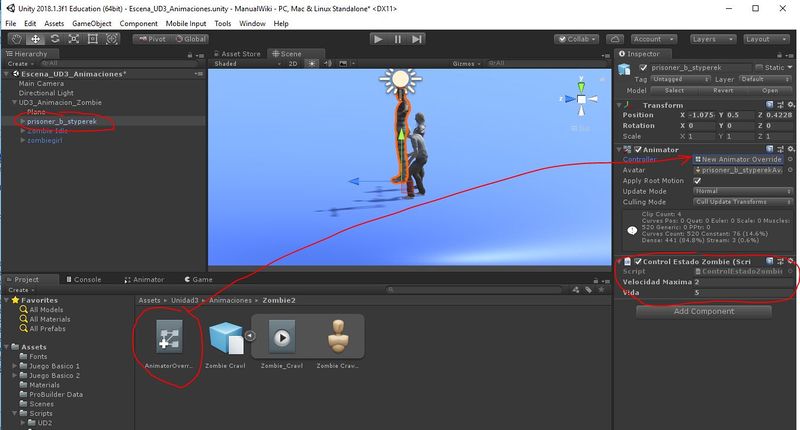
Task: Toggle prisoner_b_styperek active checkbox
Action: coord(643,67)
